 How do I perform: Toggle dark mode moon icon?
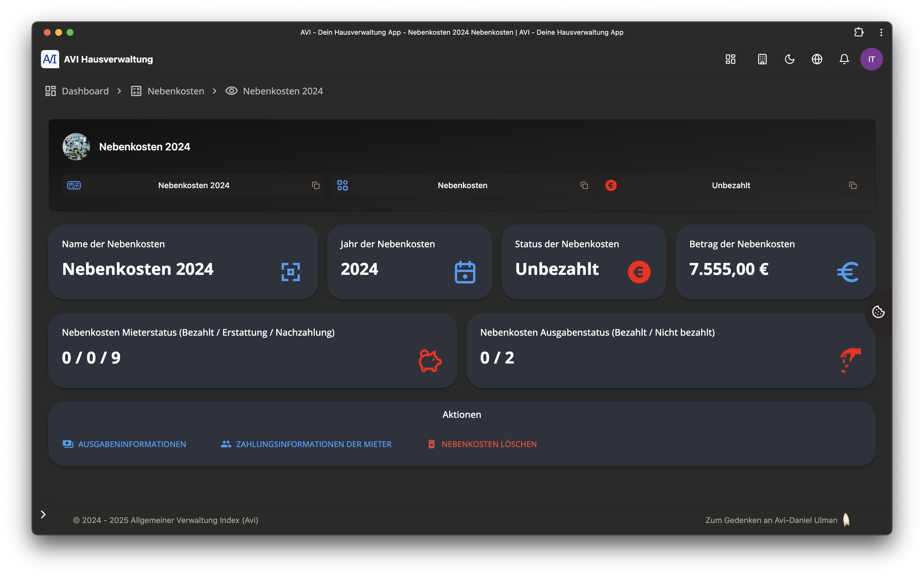tap(790, 59)
